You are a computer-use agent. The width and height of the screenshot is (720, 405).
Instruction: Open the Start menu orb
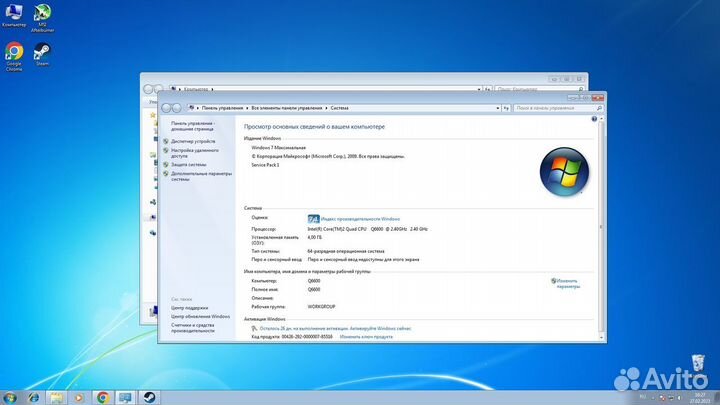tap(10, 398)
